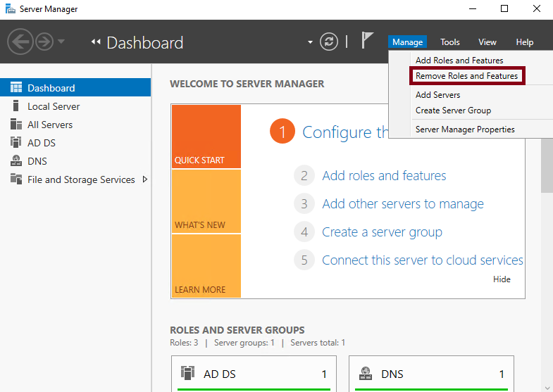Click the DNS tile server count 1
553x392 pixels.
click(502, 374)
